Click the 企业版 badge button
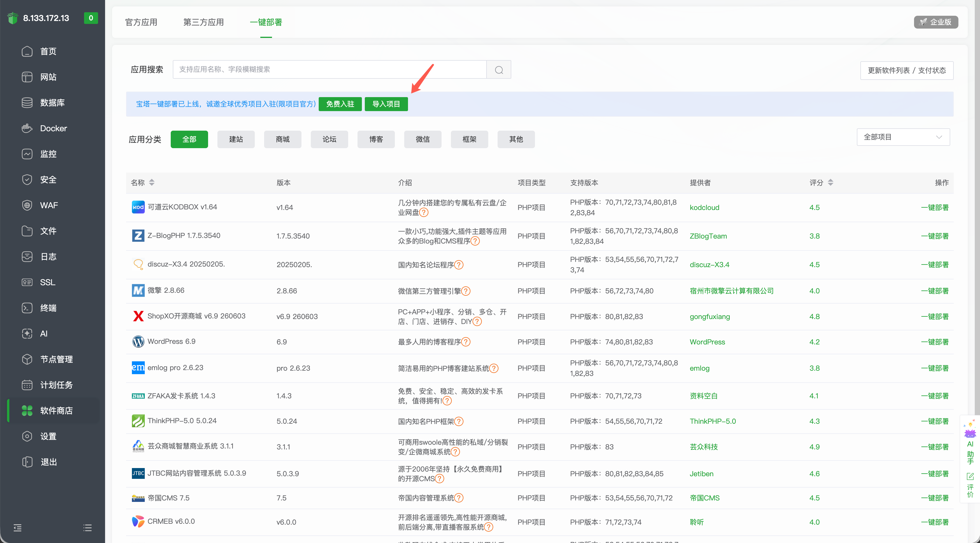The image size is (980, 543). (x=936, y=22)
